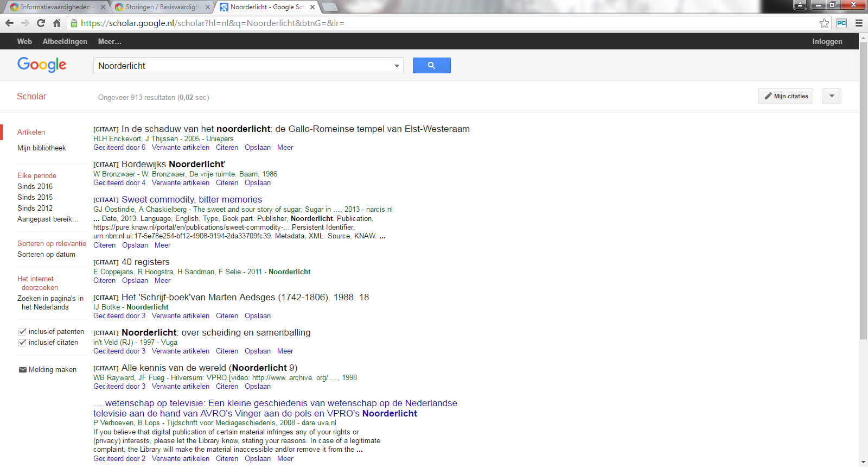The image size is (868, 467).
Task: Go back with the browser back arrow
Action: pyautogui.click(x=9, y=23)
